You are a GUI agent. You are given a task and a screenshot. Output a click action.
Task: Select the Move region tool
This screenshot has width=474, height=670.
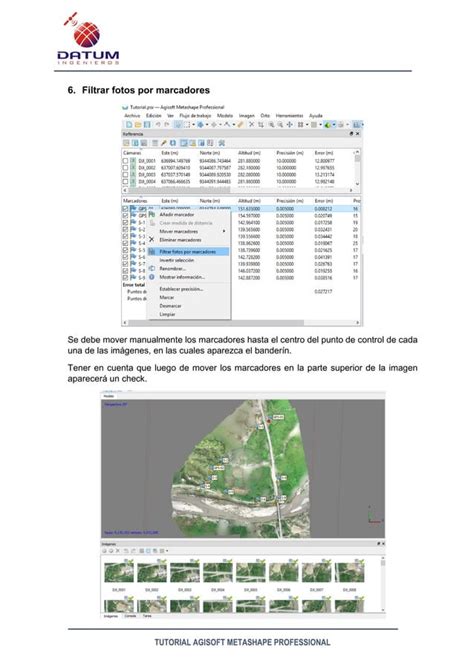(200, 124)
